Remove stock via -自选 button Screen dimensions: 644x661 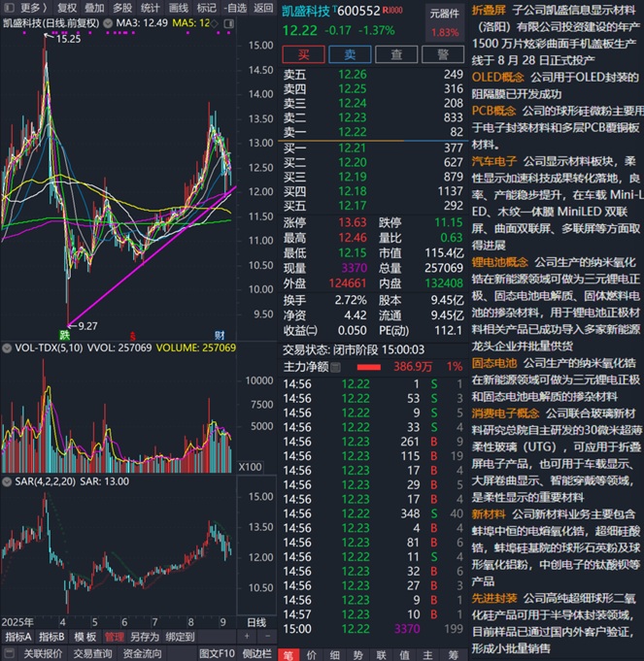(235, 8)
